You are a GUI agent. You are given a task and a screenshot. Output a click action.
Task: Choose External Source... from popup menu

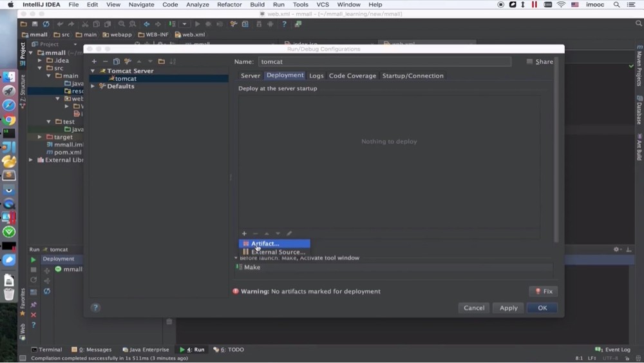point(274,252)
